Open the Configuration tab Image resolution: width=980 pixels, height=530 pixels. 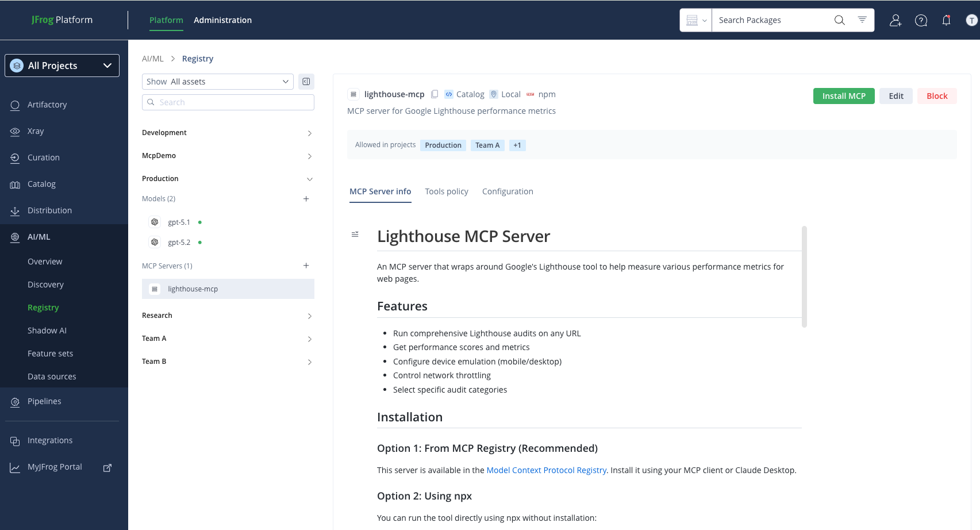coord(508,191)
